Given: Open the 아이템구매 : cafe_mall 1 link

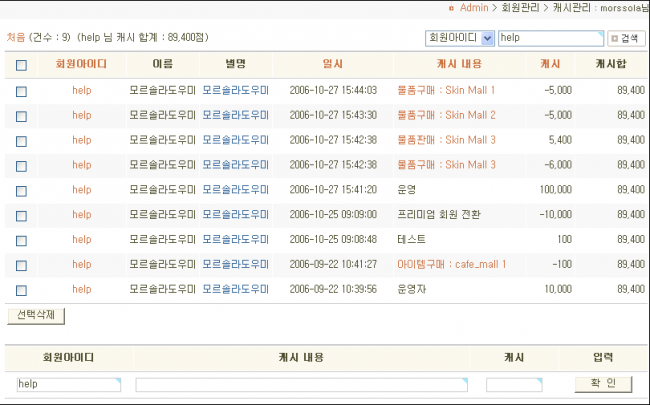Looking at the screenshot, I should pyautogui.click(x=451, y=264).
